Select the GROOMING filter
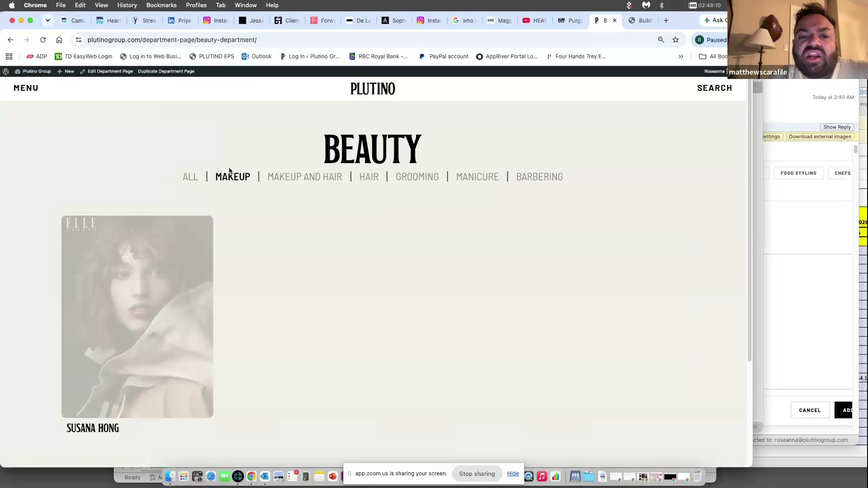 tap(417, 176)
